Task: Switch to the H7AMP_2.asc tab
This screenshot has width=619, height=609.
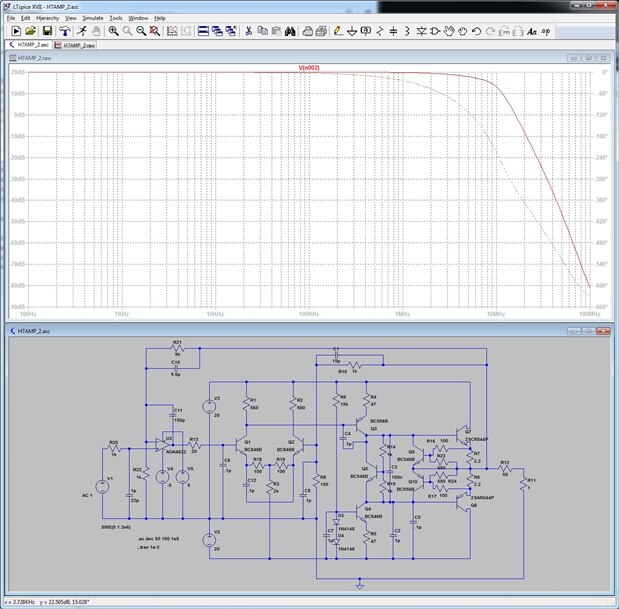Action: [28, 45]
